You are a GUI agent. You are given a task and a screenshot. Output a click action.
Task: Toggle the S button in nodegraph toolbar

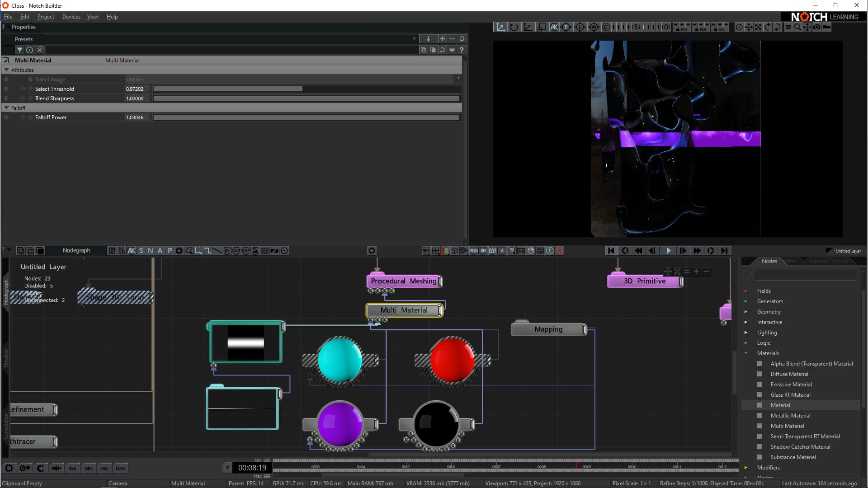(x=141, y=250)
